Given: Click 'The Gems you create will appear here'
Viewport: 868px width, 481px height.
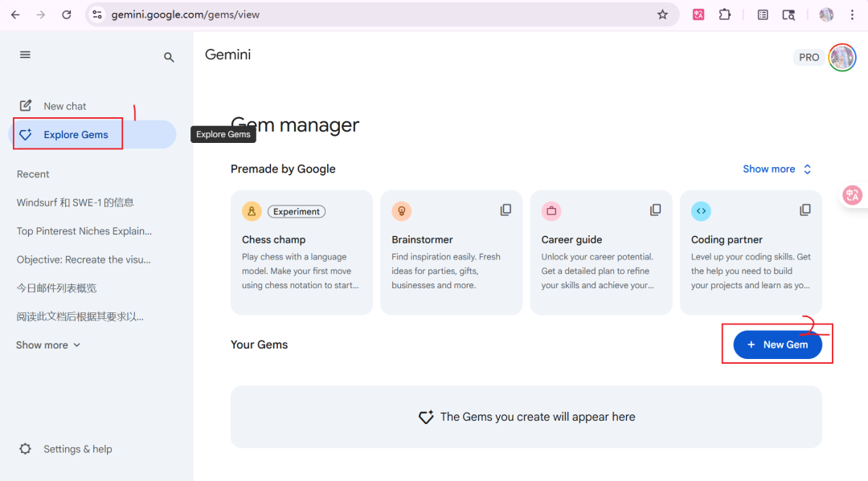Looking at the screenshot, I should 538,417.
